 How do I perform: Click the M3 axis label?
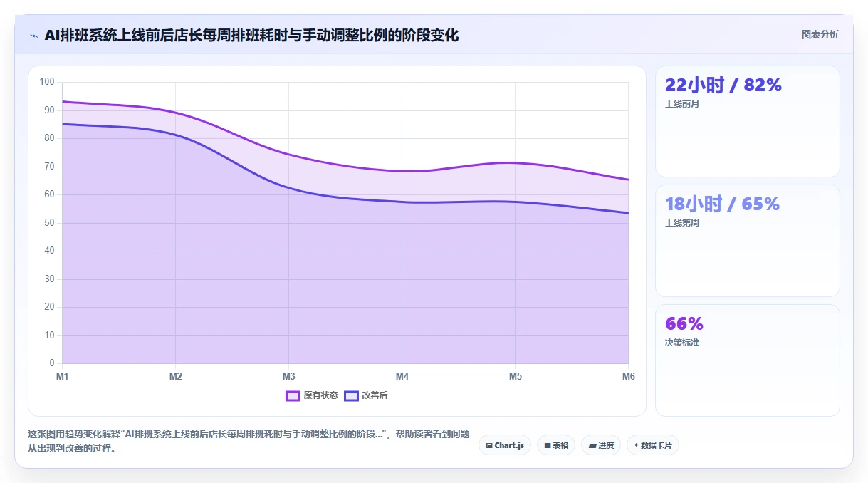click(288, 376)
